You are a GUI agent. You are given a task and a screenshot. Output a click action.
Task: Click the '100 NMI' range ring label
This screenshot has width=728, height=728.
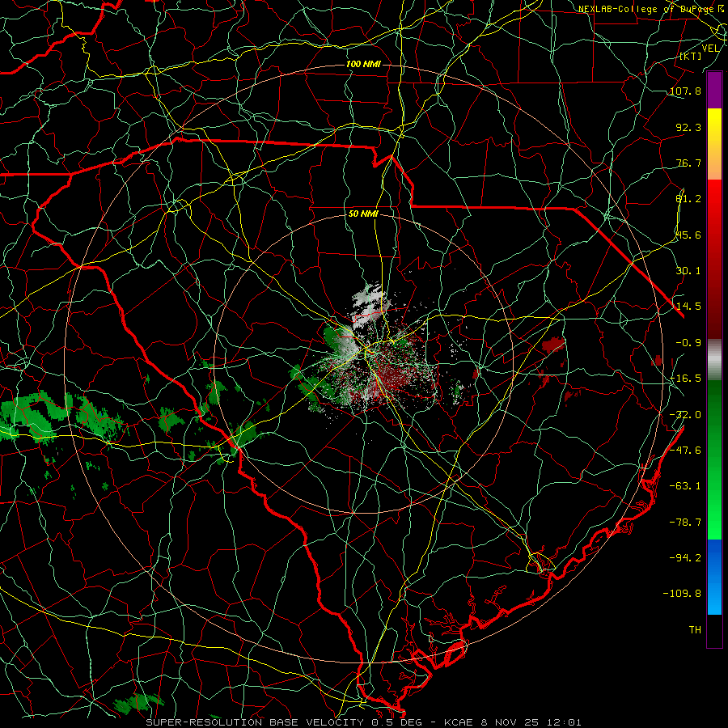pyautogui.click(x=363, y=64)
